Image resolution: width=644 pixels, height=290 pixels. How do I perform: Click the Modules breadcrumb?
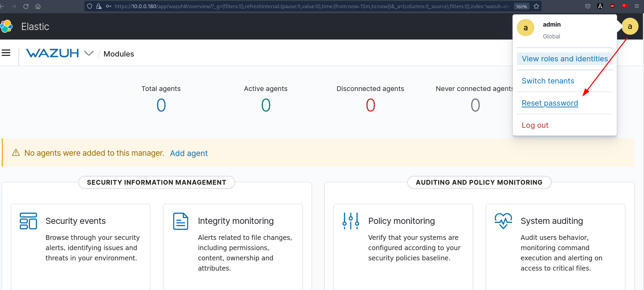coord(119,54)
